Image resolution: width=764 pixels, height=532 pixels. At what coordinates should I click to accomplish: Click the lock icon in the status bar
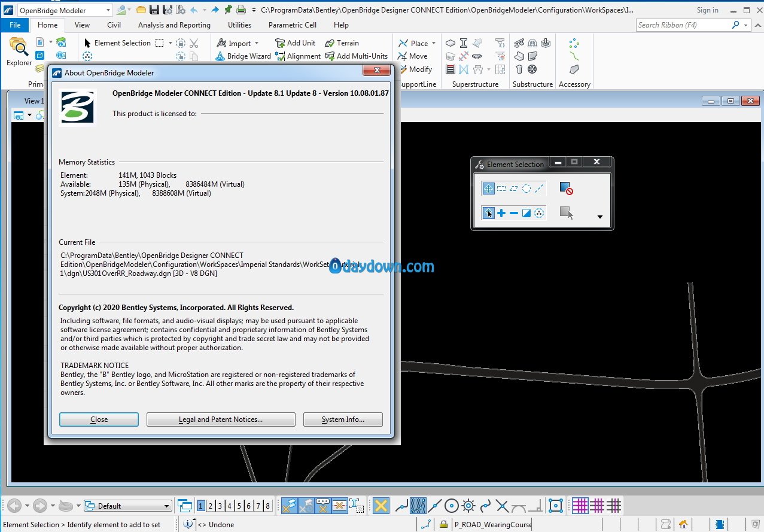[x=443, y=524]
